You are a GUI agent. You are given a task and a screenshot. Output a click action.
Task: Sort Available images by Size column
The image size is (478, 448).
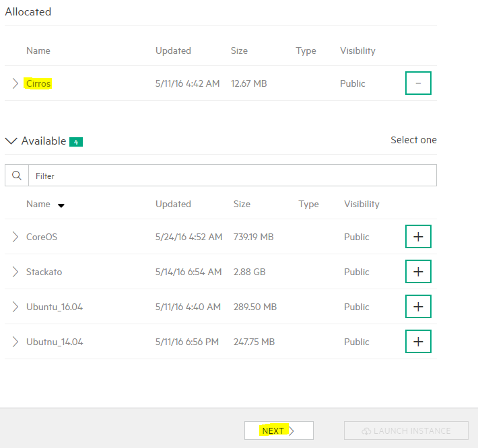point(242,204)
